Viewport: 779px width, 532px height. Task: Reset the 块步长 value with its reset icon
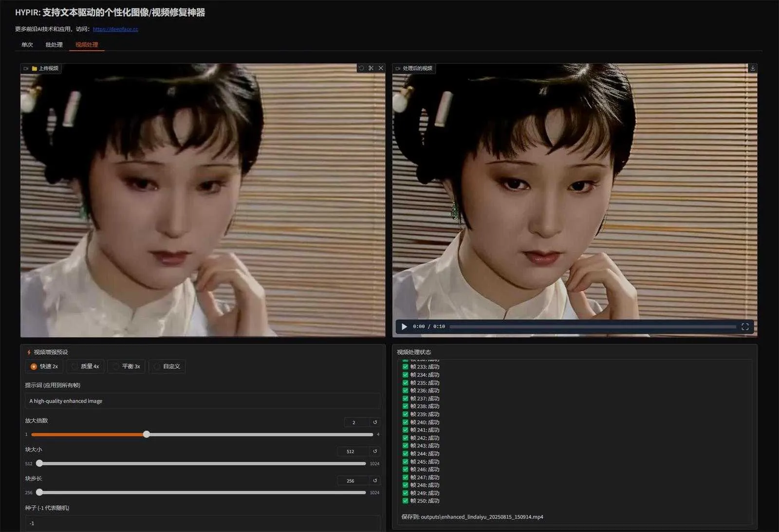[x=375, y=480]
